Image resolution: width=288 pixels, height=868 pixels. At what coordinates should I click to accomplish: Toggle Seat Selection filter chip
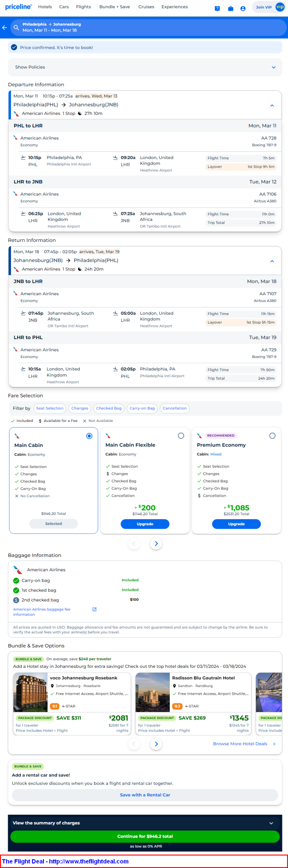(x=50, y=408)
